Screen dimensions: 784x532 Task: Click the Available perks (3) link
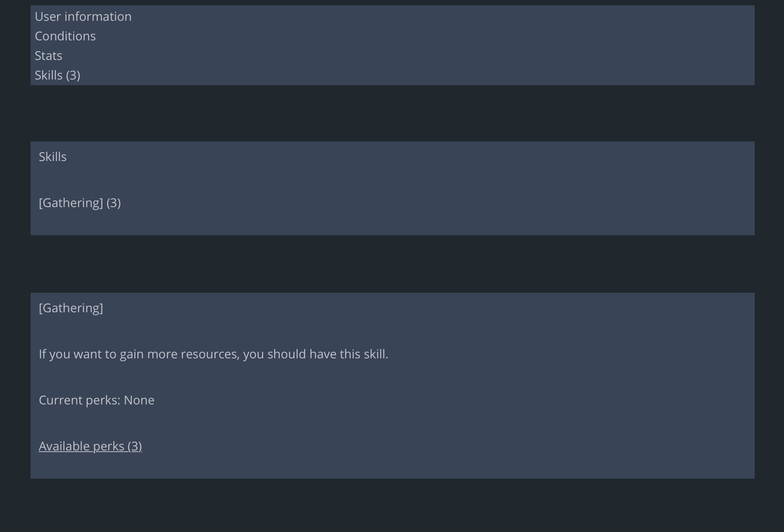tap(90, 446)
